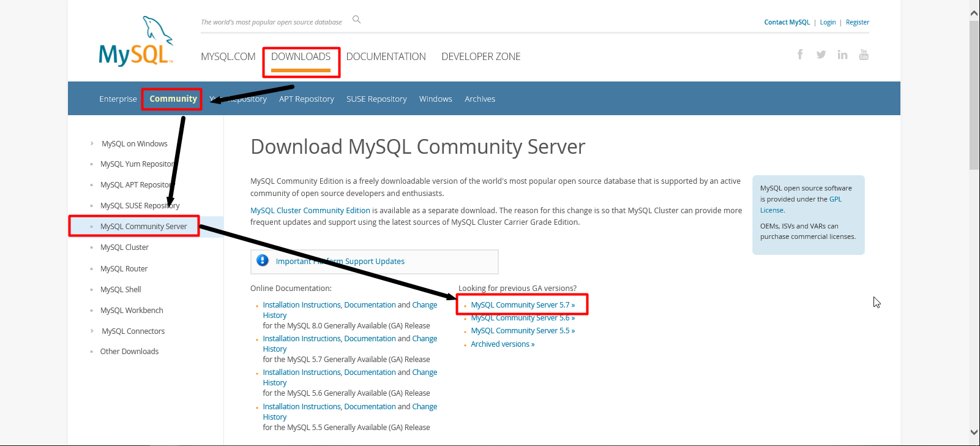Image resolution: width=980 pixels, height=446 pixels.
Task: Click the Login link
Action: [828, 22]
